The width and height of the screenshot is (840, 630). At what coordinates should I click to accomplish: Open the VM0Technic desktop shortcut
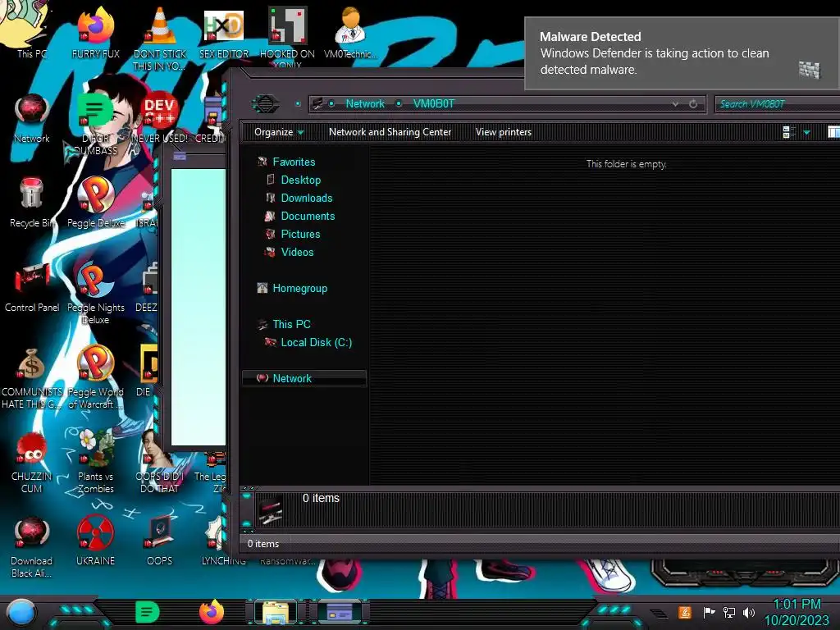point(351,32)
